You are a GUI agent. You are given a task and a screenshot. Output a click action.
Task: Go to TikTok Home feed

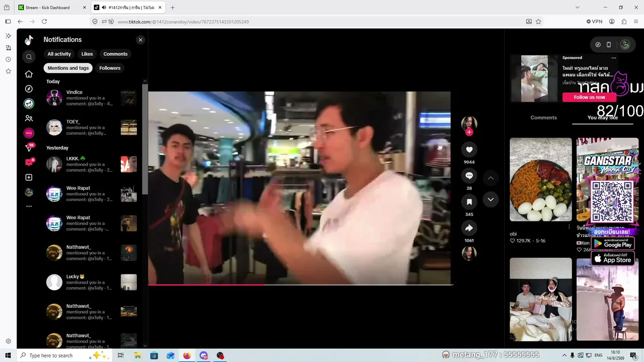pos(29,74)
